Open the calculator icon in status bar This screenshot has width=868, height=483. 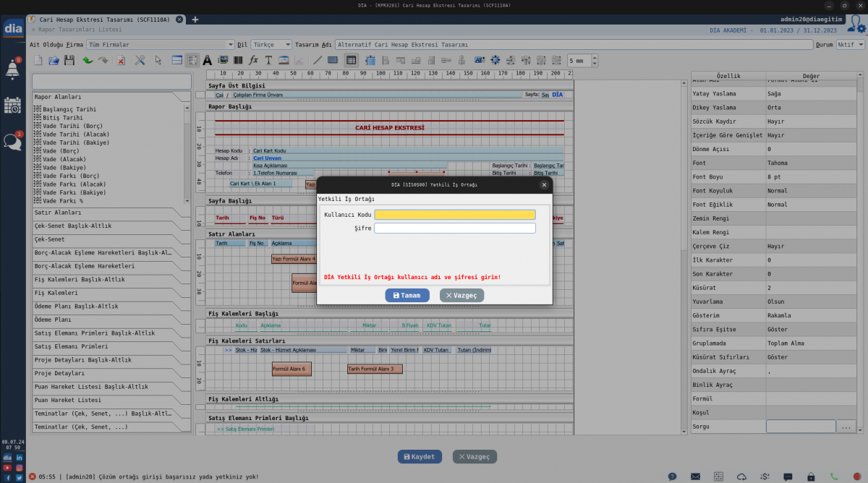(x=718, y=476)
